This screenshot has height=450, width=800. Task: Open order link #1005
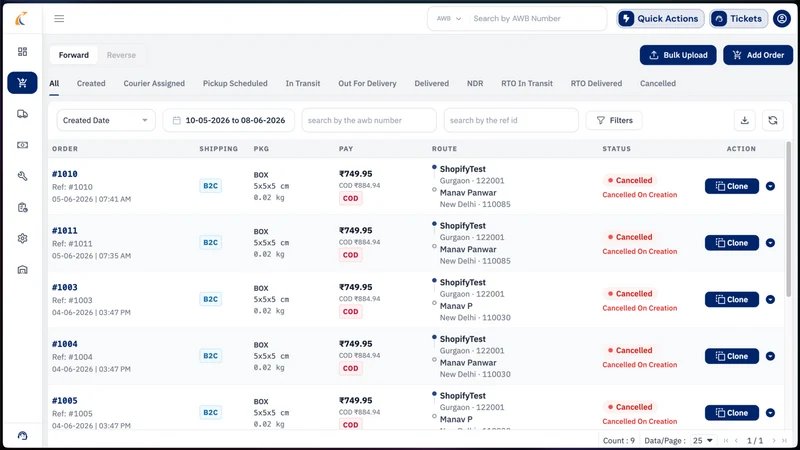65,401
